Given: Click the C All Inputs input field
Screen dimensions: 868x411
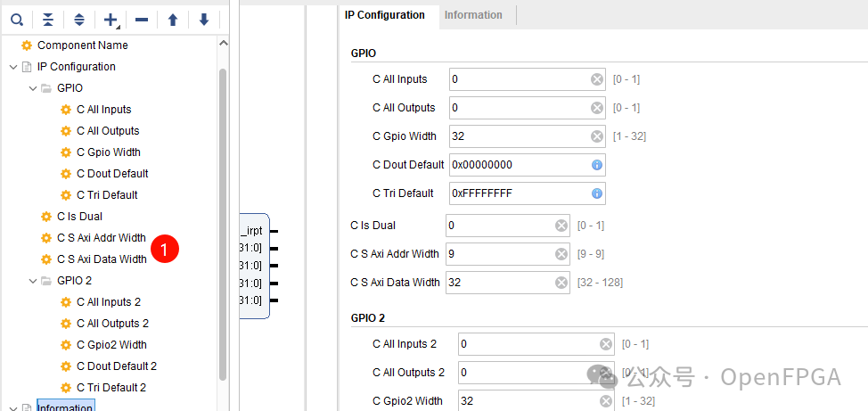Looking at the screenshot, I should pos(527,79).
